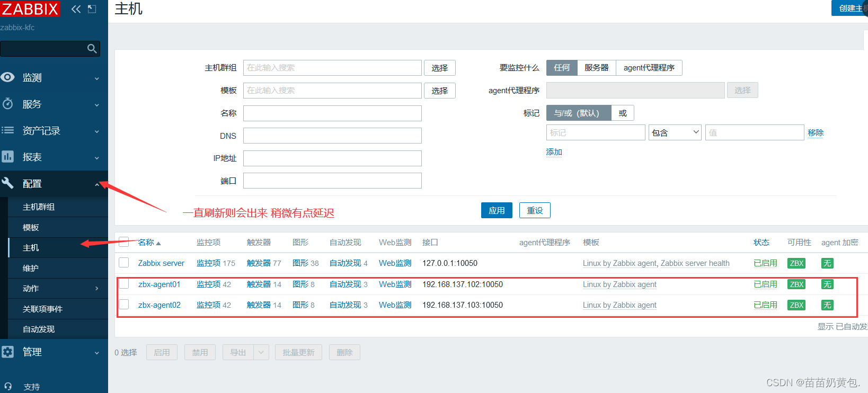Click the gear icon for 管理
868x393 pixels.
click(x=7, y=352)
